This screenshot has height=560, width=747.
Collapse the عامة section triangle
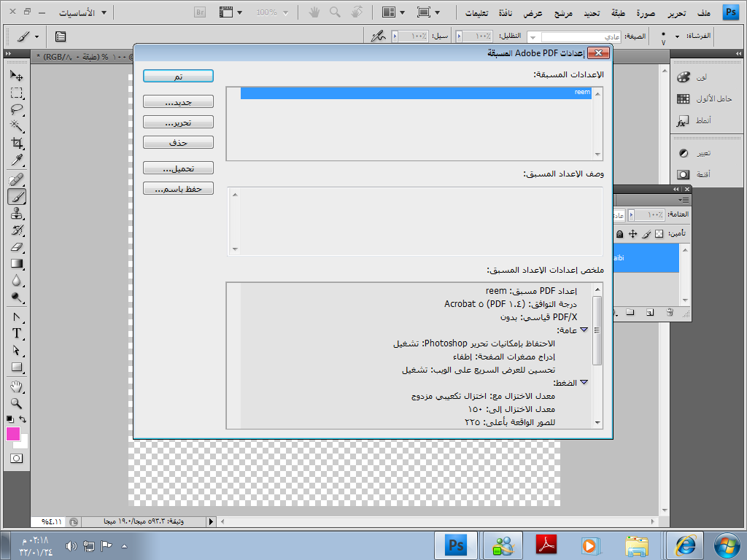tap(584, 330)
